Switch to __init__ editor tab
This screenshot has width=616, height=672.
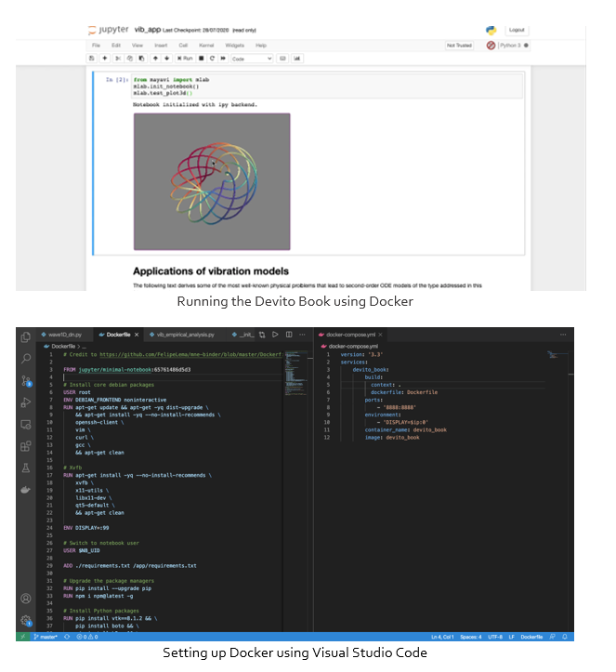[242, 335]
